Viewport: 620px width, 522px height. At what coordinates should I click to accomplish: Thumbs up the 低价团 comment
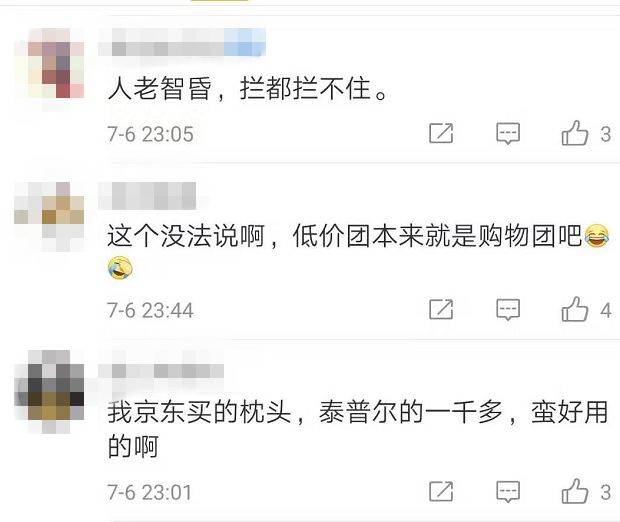coord(575,309)
